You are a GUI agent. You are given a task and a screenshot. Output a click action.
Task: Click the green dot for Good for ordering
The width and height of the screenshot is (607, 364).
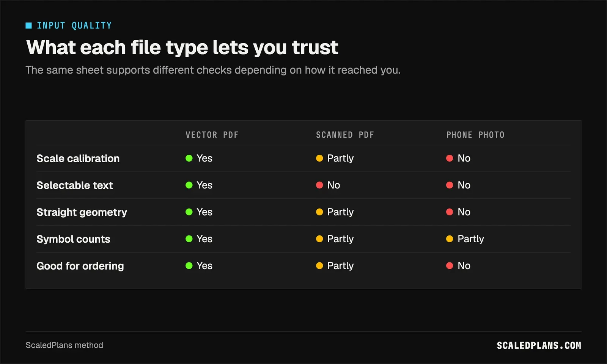click(x=189, y=266)
